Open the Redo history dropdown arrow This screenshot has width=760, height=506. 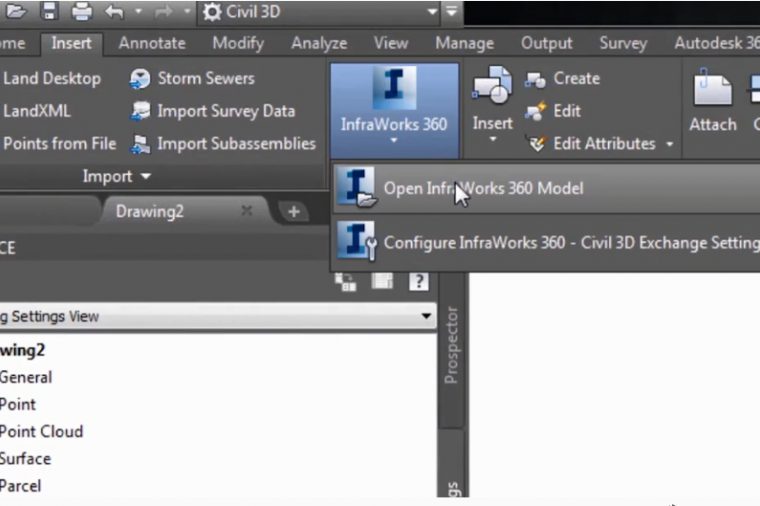[187, 11]
